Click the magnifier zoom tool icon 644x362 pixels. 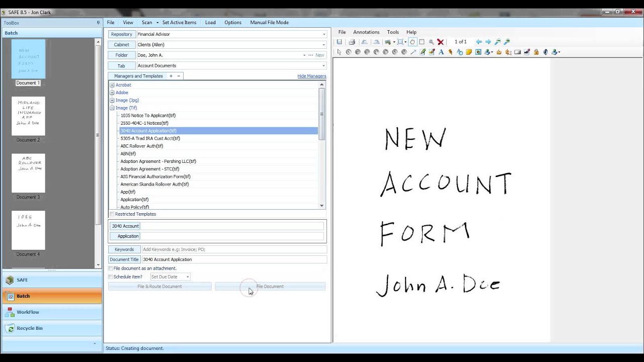click(x=431, y=42)
